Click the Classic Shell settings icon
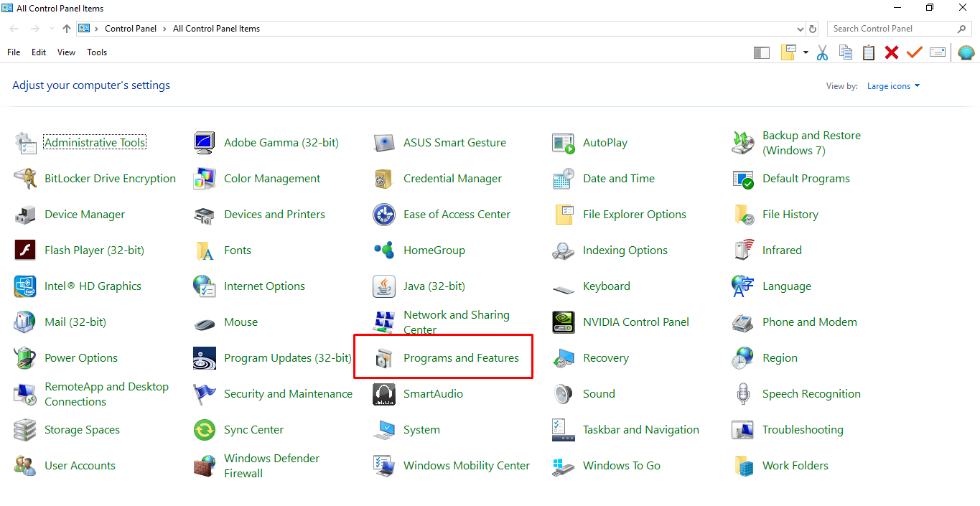The height and width of the screenshot is (506, 980). 966,52
